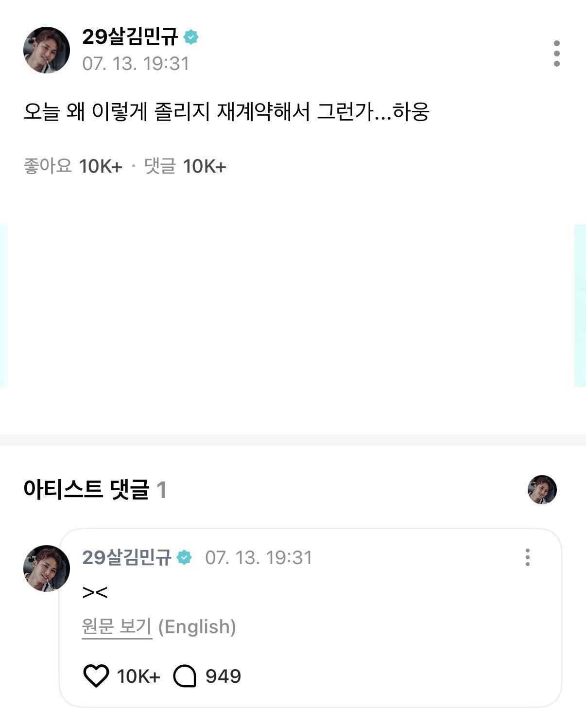Tap the reply bubble icon on the comment

(185, 676)
